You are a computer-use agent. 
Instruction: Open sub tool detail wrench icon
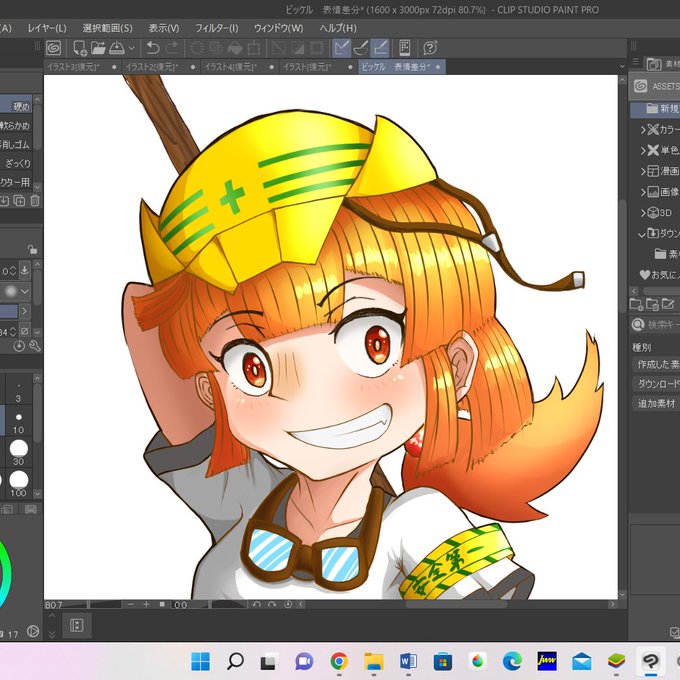point(35,346)
